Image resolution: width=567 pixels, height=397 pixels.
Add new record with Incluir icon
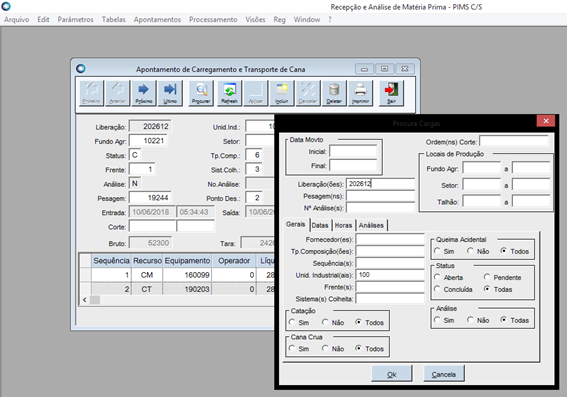pyautogui.click(x=282, y=93)
